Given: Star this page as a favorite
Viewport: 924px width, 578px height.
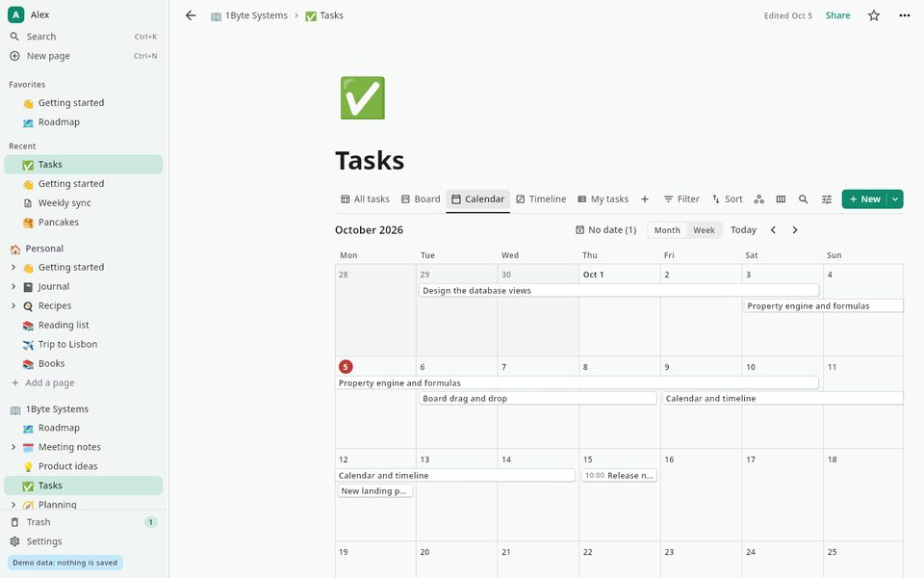Looking at the screenshot, I should [x=873, y=15].
